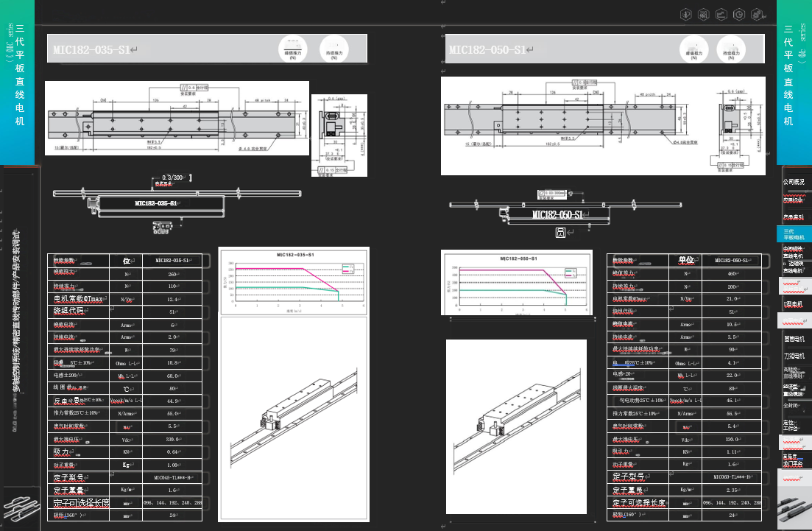Viewport: 812px width, 531px height.
Task: Open the MIC182-035-S1 end-view cross-section drawing
Action: [339, 136]
